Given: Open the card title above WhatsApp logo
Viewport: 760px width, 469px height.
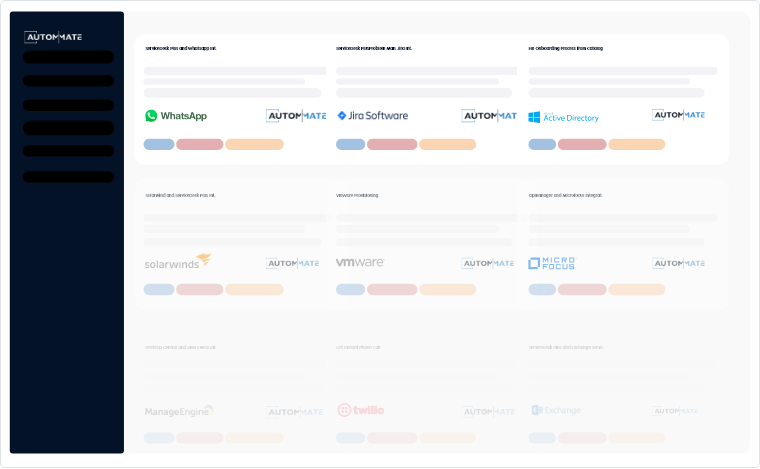Looking at the screenshot, I should pos(181,48).
